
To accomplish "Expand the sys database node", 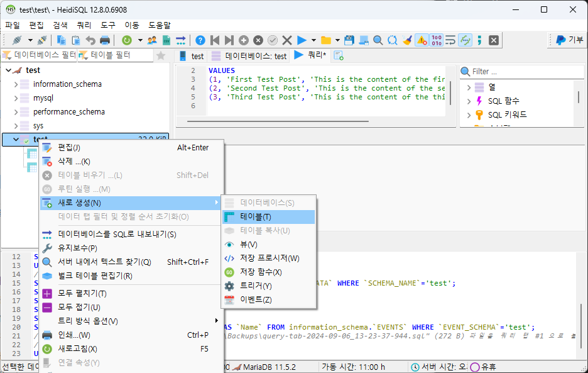I will tap(16, 126).
